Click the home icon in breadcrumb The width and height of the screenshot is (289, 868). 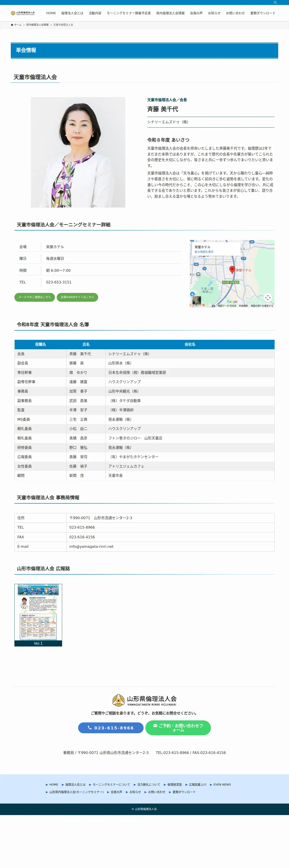(x=12, y=25)
